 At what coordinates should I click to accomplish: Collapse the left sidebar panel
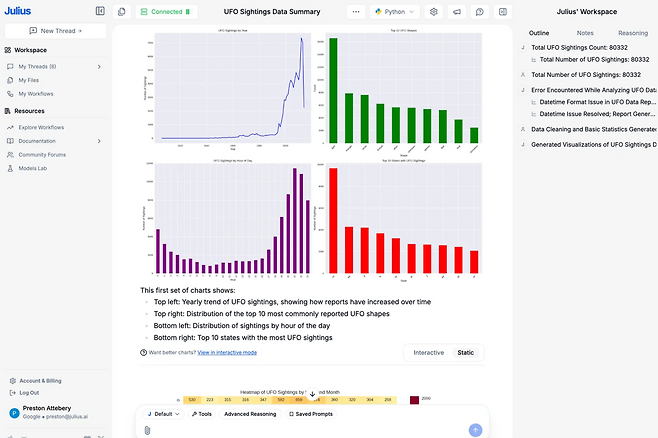pos(99,11)
